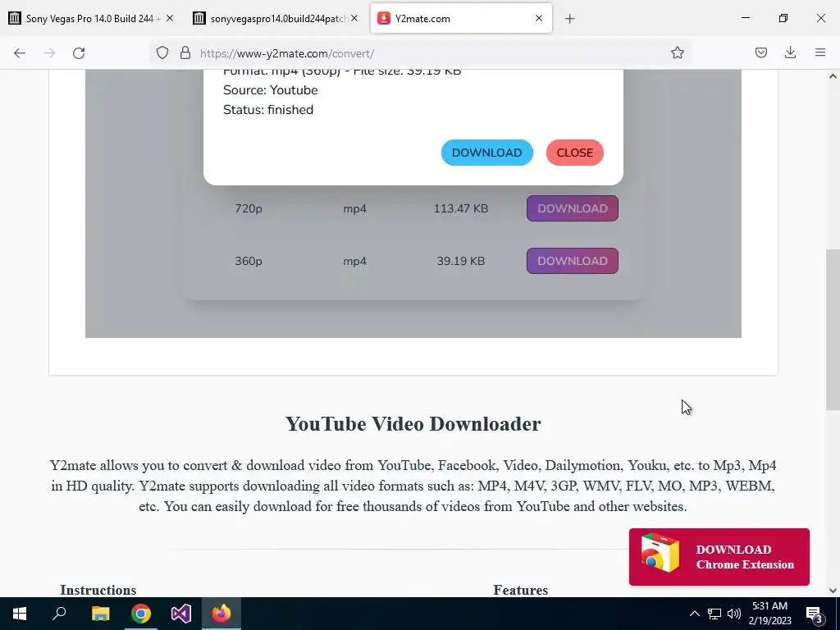840x630 pixels.
Task: Click the '360p' quality cell
Action: pyautogui.click(x=248, y=261)
